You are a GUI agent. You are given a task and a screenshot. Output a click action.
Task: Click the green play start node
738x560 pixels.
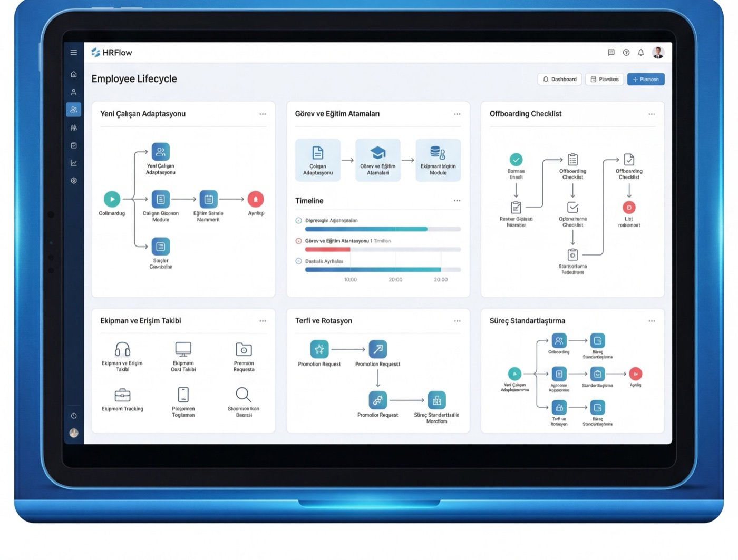tap(112, 199)
